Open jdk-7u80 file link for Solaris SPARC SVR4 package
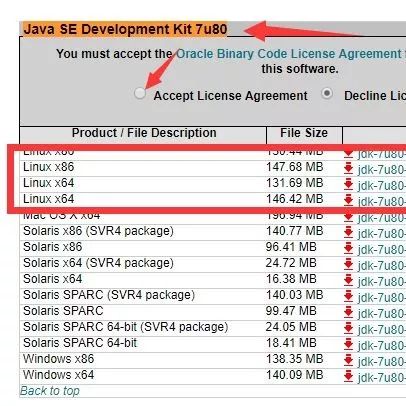This screenshot has width=406, height=406. (x=382, y=297)
